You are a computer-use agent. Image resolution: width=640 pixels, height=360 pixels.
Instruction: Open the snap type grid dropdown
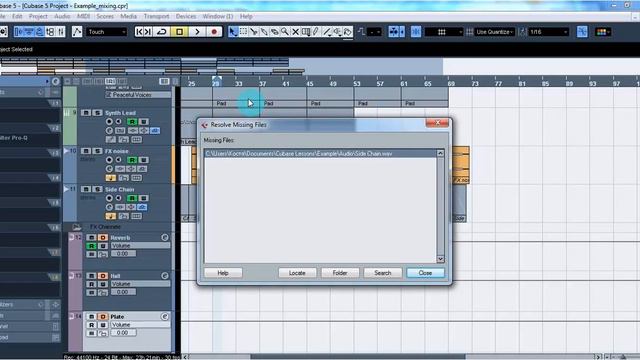pyautogui.click(x=444, y=32)
